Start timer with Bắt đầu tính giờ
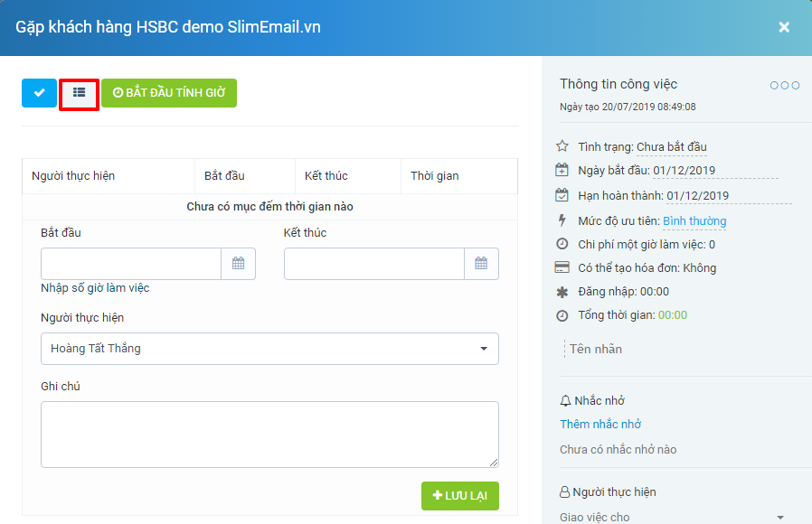Image resolution: width=812 pixels, height=524 pixels. [x=169, y=93]
